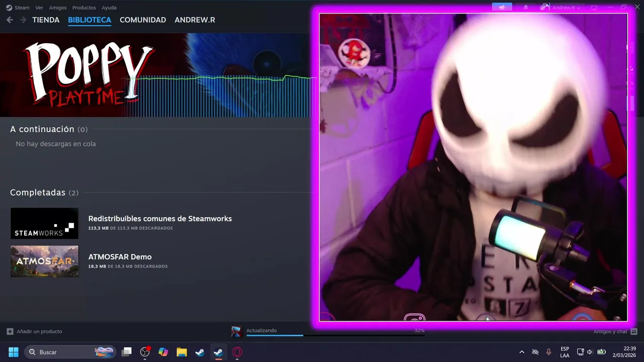This screenshot has height=362, width=644.
Task: Select the ATMOSFAR Demo title
Action: click(120, 257)
